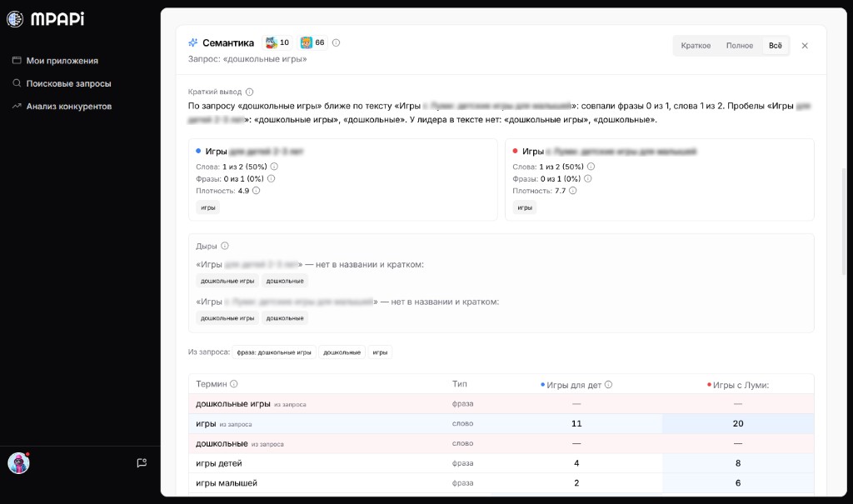Click info icon next to badge 66

click(337, 42)
